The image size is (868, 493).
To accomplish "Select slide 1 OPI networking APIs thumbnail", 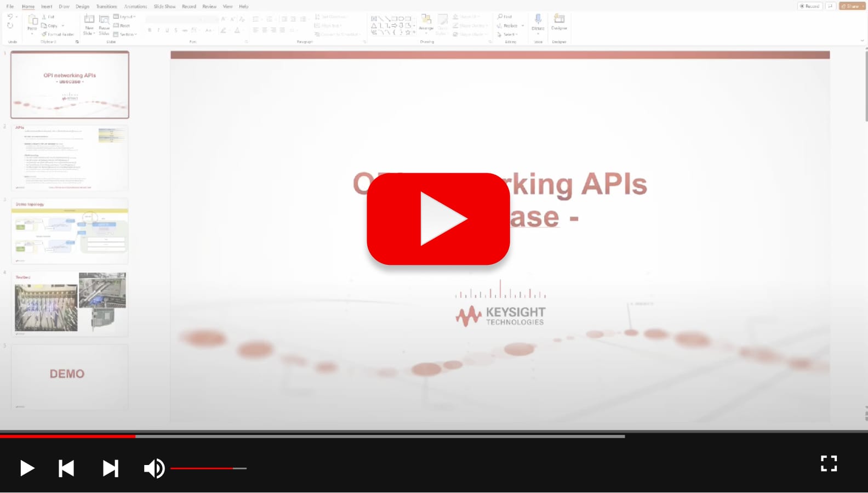I will pyautogui.click(x=70, y=84).
